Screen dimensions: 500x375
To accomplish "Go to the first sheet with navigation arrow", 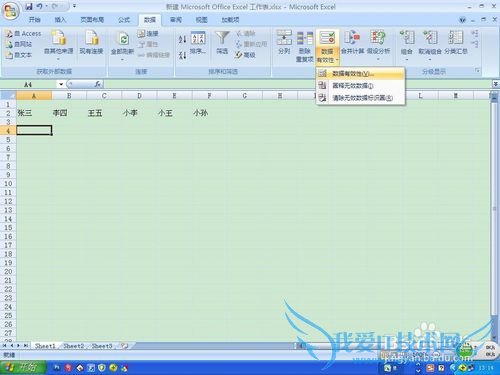I will (4, 346).
